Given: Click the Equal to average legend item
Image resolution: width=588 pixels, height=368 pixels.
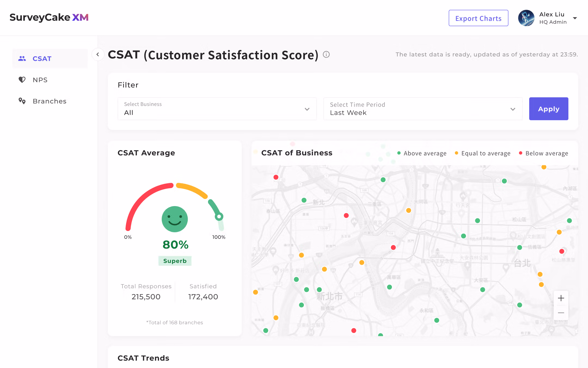Looking at the screenshot, I should point(483,153).
